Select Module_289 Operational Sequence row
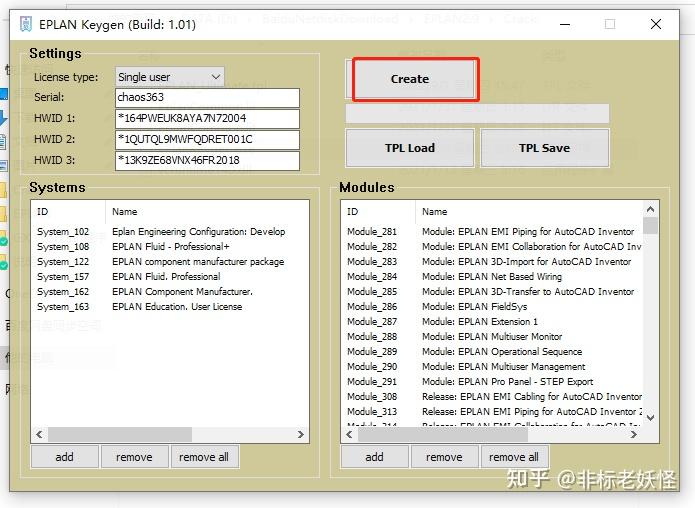Viewport: 695px width, 508px height. [492, 352]
